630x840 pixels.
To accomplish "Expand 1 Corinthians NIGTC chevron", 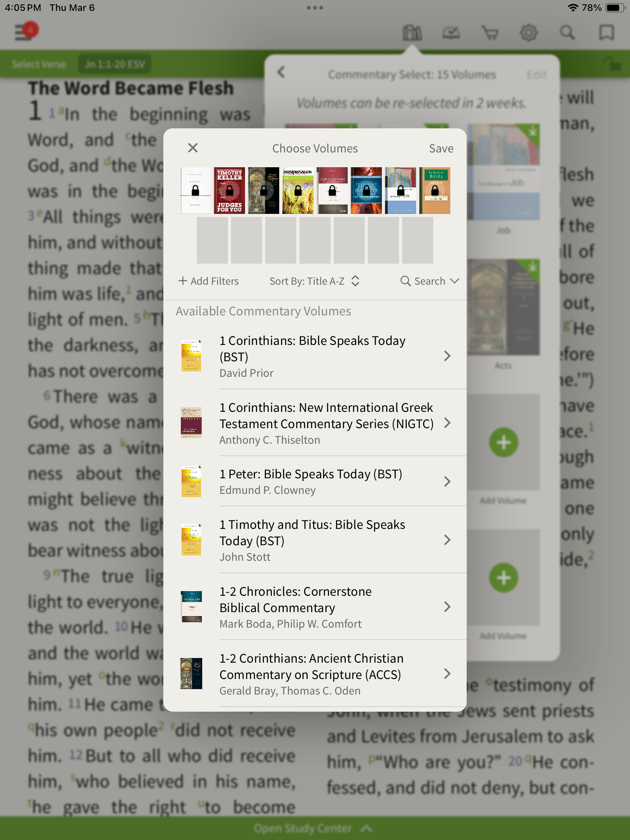I will pyautogui.click(x=447, y=423).
